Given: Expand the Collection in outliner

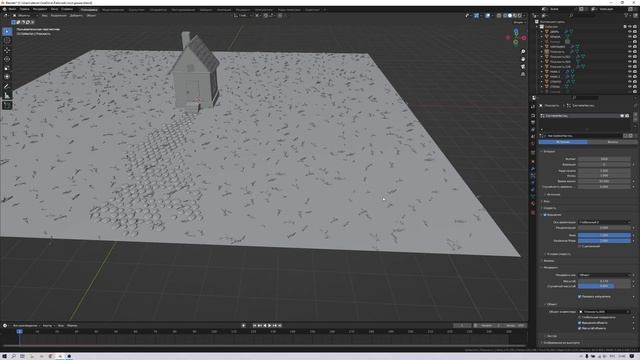Looking at the screenshot, I should 538,27.
